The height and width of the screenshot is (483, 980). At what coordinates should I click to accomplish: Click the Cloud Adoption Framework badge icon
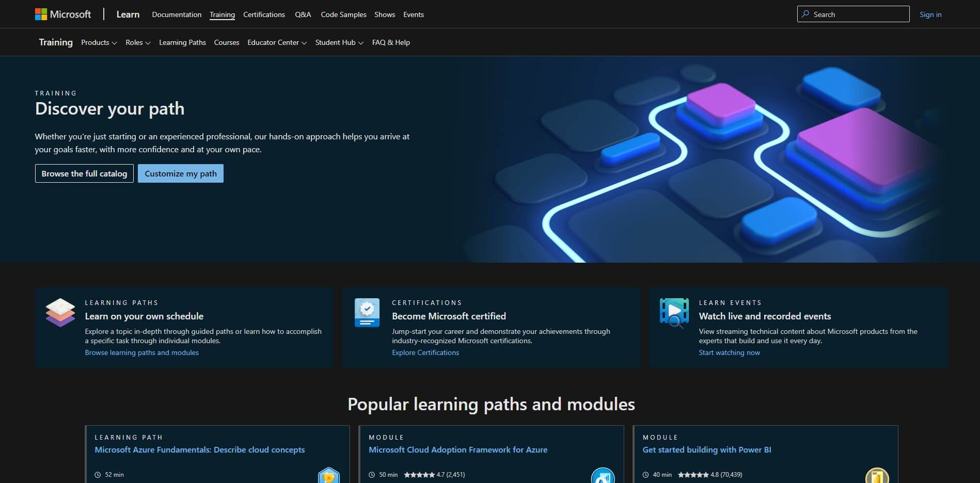(603, 475)
